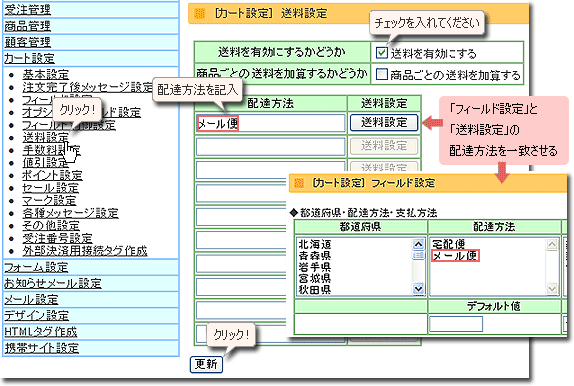Check the 商品ごとの送料を加算する checkbox
The height and width of the screenshot is (386, 574).
pyautogui.click(x=381, y=74)
